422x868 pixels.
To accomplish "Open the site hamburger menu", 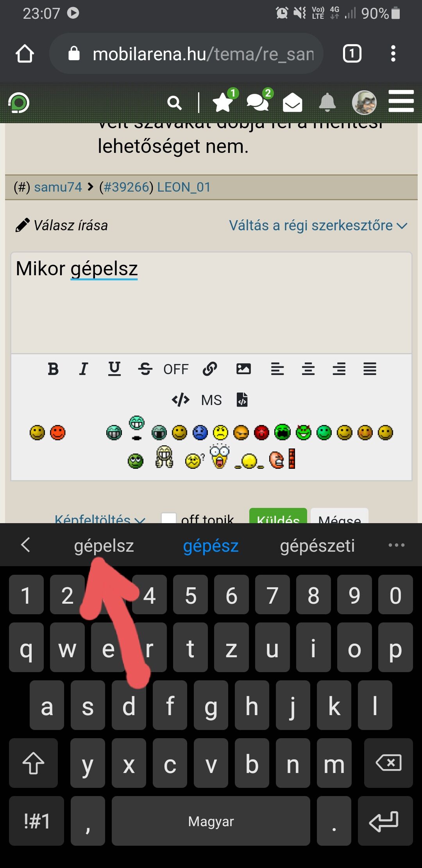I will click(x=401, y=102).
